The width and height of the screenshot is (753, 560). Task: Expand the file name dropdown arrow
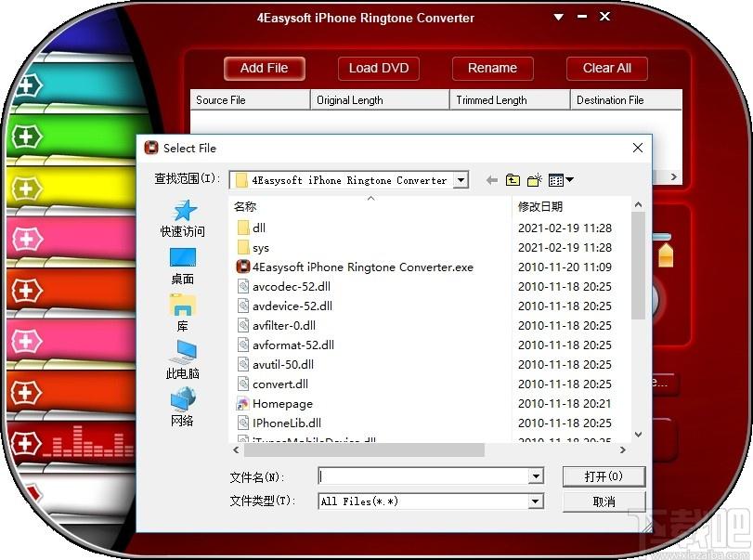pyautogui.click(x=536, y=476)
